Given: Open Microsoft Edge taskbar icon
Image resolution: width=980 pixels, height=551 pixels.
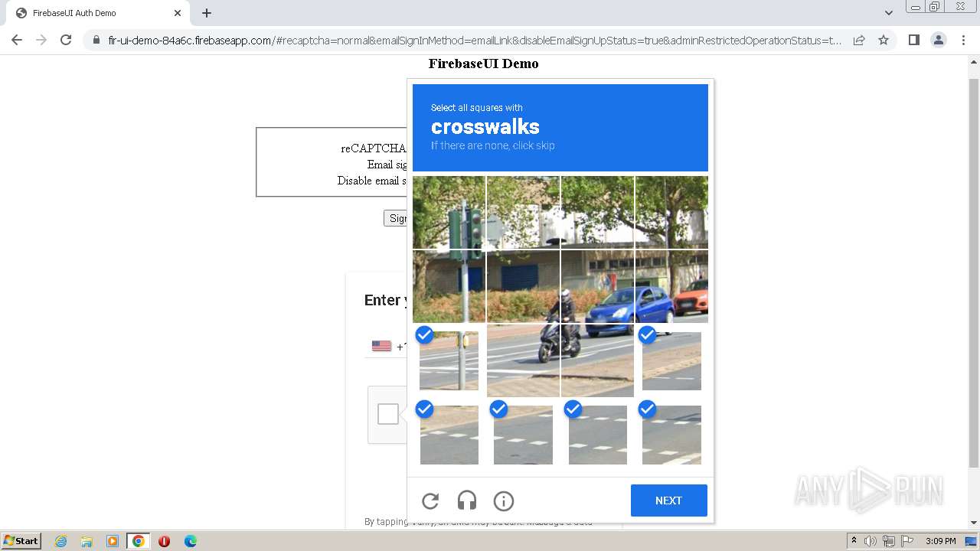Looking at the screenshot, I should [190, 541].
